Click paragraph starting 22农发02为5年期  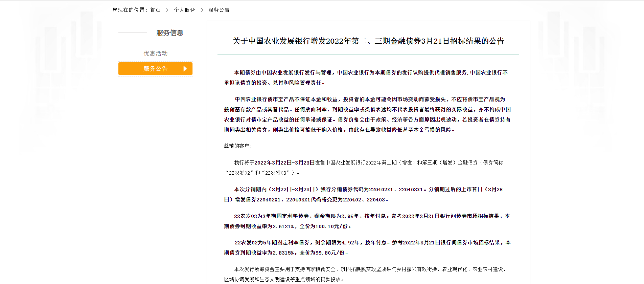click(367, 247)
